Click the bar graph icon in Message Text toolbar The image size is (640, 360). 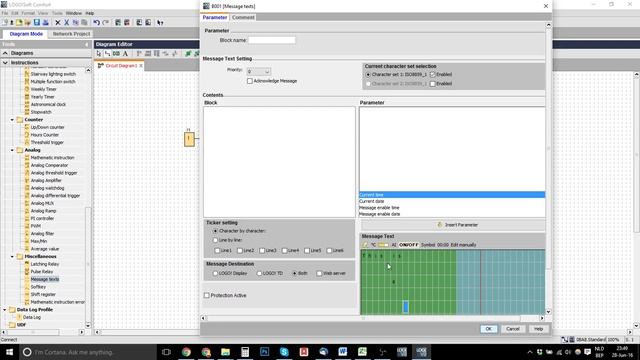click(x=383, y=245)
